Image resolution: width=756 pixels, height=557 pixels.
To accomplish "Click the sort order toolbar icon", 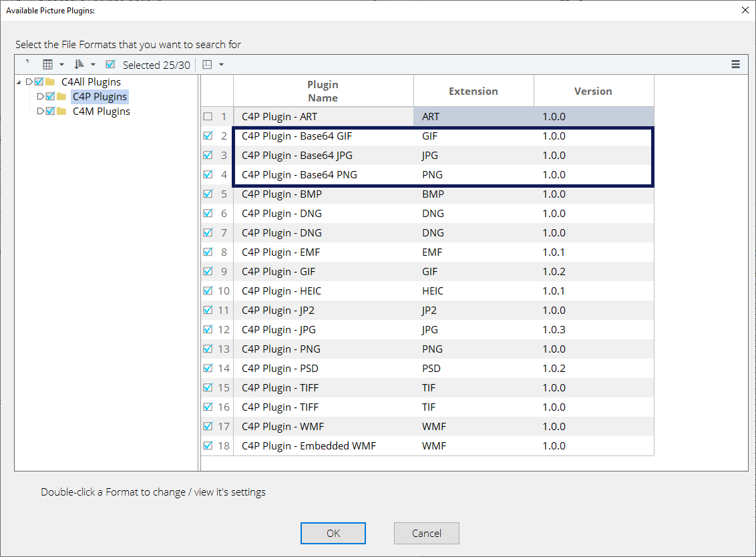I will (x=79, y=65).
